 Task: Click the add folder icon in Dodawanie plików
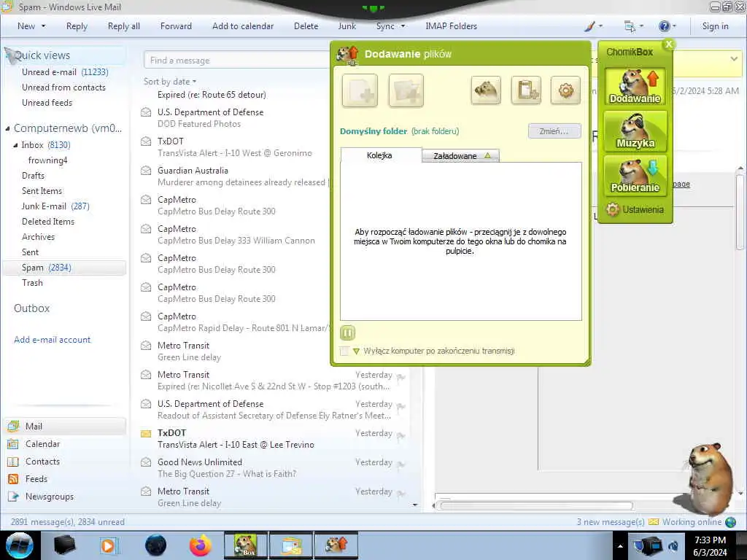[406, 90]
